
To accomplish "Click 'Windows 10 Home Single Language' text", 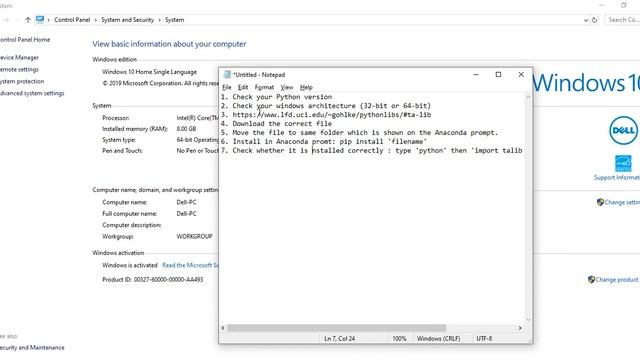I will click(x=149, y=72).
